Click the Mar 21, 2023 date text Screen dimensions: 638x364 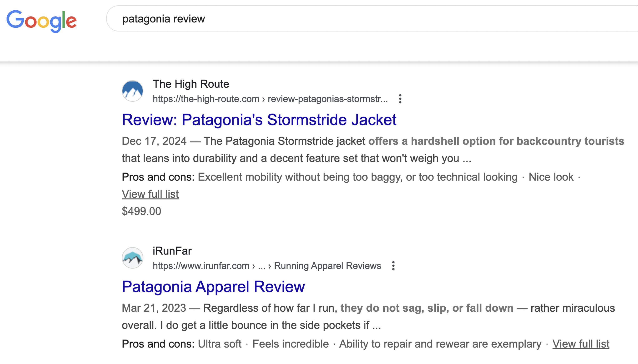pos(154,308)
